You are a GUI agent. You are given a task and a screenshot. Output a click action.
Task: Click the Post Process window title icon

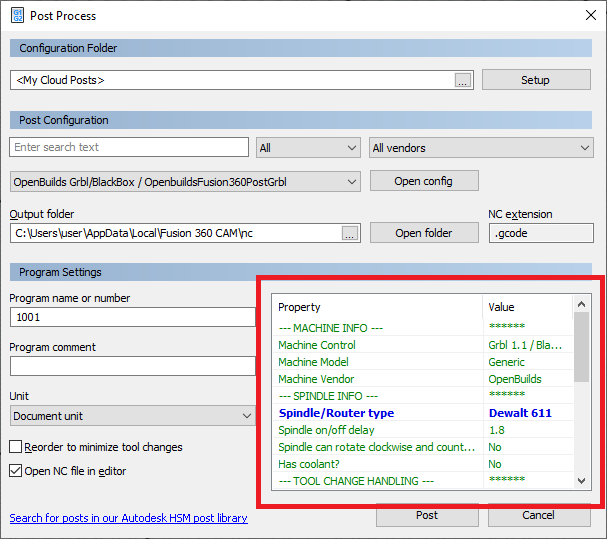(x=18, y=15)
